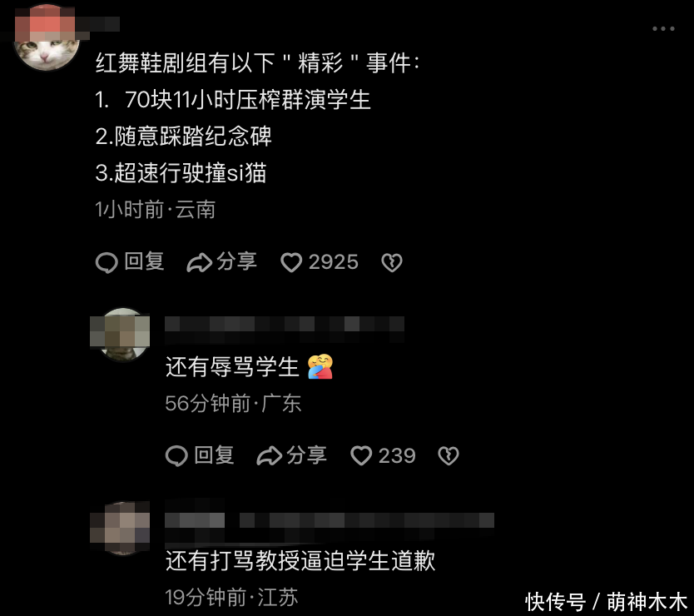Image resolution: width=694 pixels, height=616 pixels.
Task: Open avatar of the Jiangsu commenter
Action: 122,528
